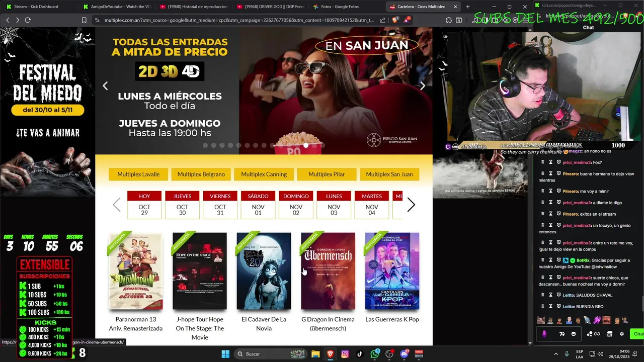Send message with green Chat button
This screenshot has width=644, height=362.
coord(638,334)
